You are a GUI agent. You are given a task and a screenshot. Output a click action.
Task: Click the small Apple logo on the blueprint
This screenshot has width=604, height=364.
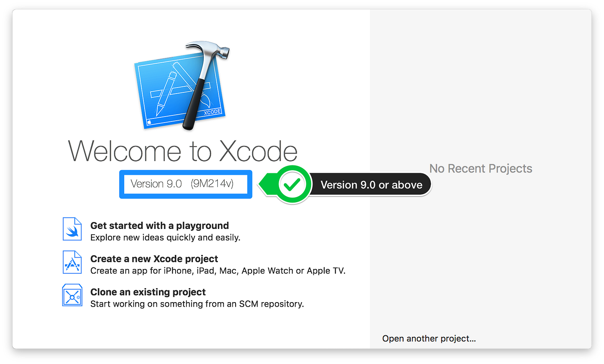(x=149, y=122)
